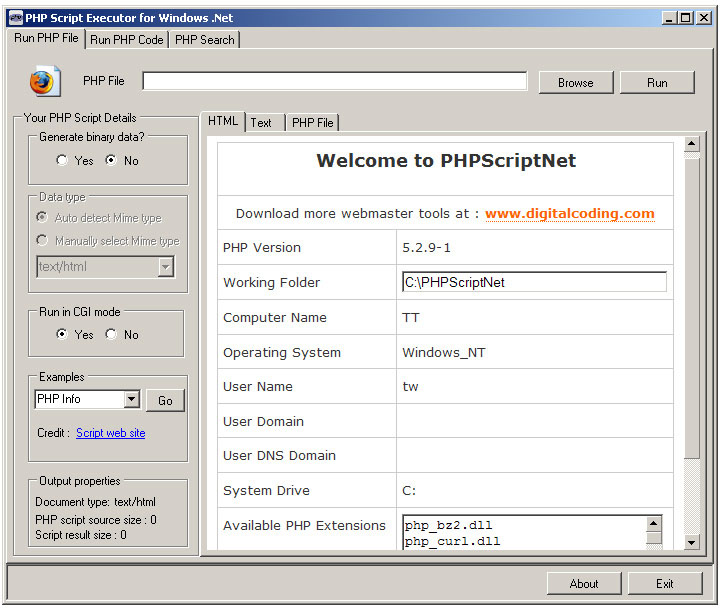Select the PHP File output tab
This screenshot has width=720, height=609.
click(313, 123)
